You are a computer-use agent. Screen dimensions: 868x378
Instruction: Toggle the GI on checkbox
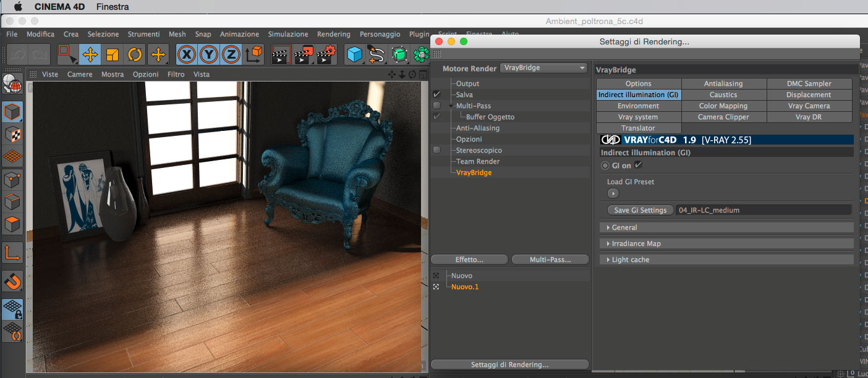639,165
